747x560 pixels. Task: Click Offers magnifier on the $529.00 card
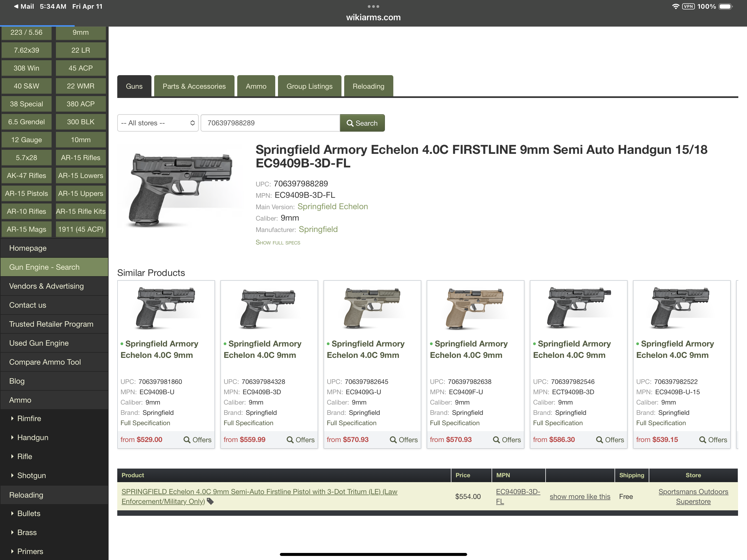[197, 440]
